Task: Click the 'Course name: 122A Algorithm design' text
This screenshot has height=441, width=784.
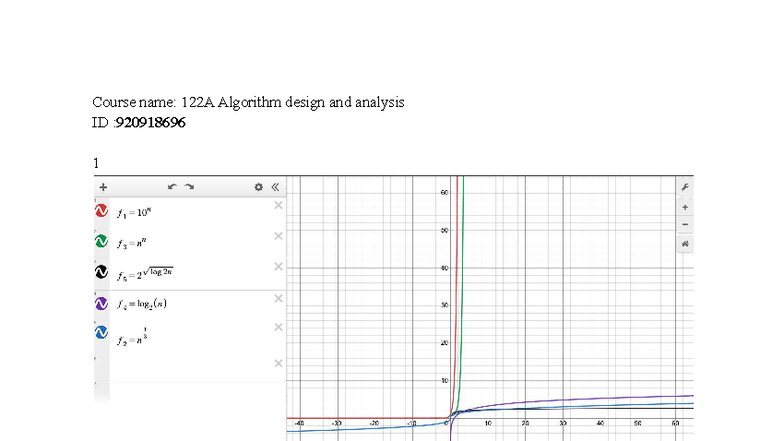Action: (248, 102)
